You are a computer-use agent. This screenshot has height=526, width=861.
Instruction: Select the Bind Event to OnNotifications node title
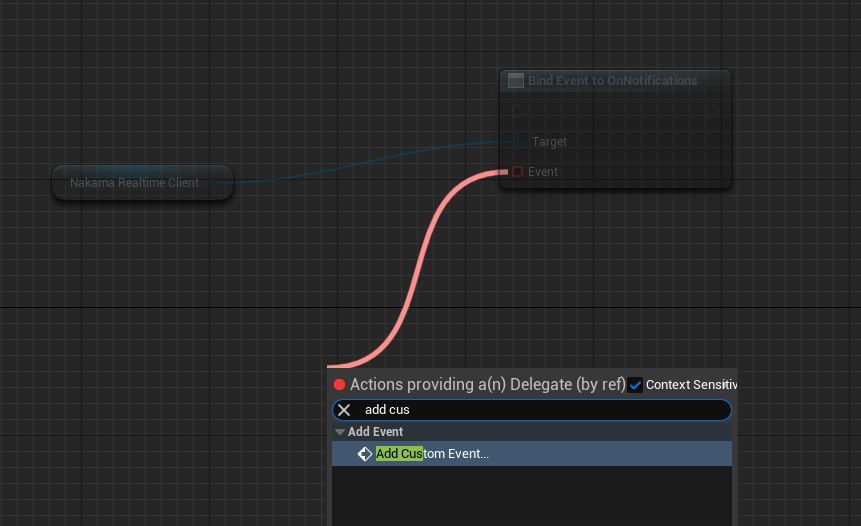[x=612, y=81]
